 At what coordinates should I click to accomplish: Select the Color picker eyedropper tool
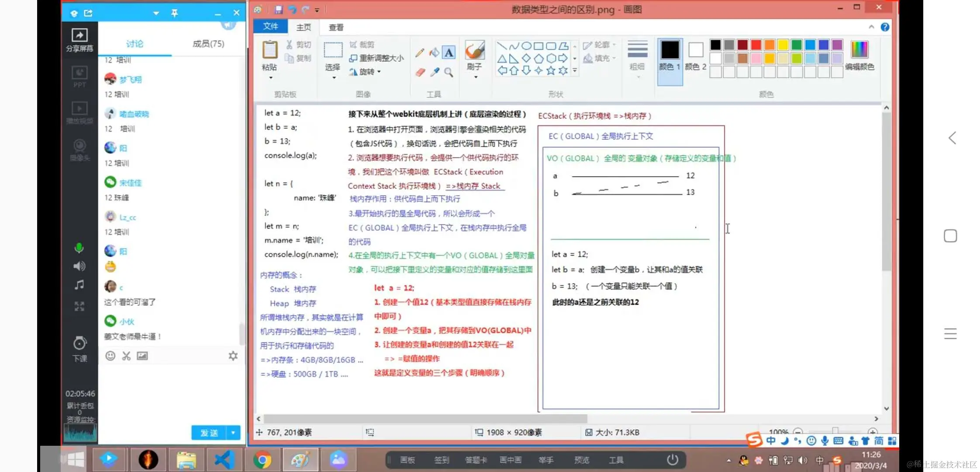tap(435, 72)
